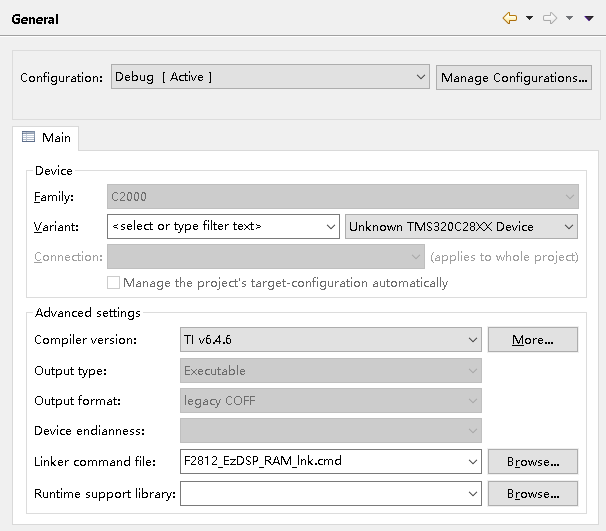This screenshot has width=606, height=531.
Task: Click the More button for compiler version
Action: 532,340
